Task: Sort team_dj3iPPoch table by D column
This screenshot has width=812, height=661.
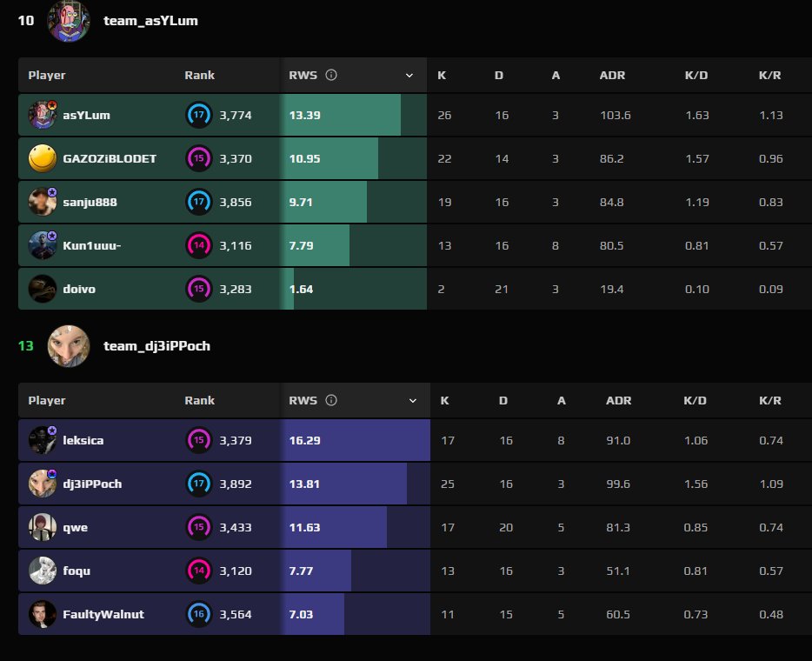Action: (x=503, y=400)
